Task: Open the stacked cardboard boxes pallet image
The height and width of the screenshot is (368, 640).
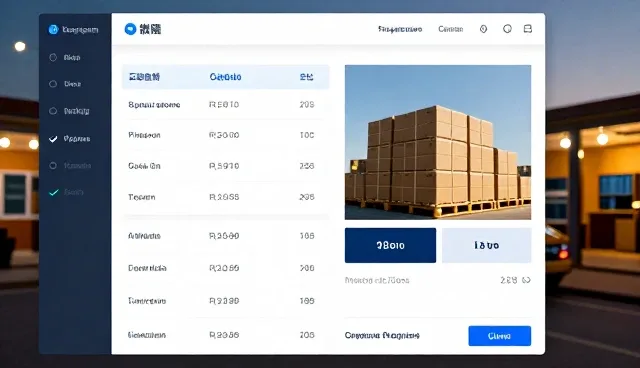Action: (438, 142)
